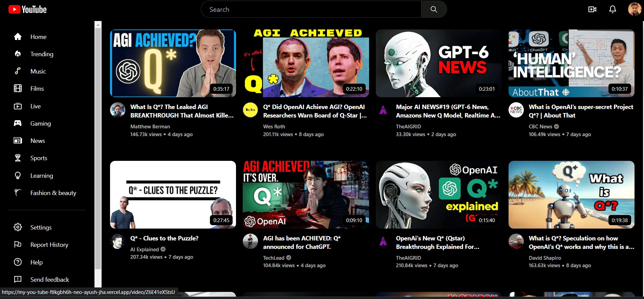Open 'What is OpenAI's super-secret Project' title
This screenshot has height=299, width=644.
pos(581,111)
